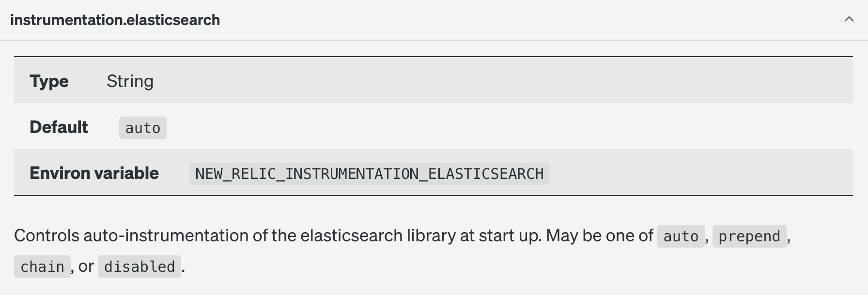Screen dimensions: 868x295
Task: Select the String type value
Action: click(x=130, y=81)
